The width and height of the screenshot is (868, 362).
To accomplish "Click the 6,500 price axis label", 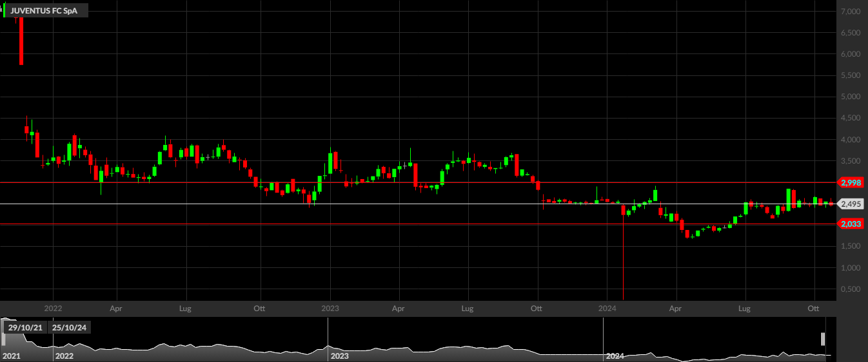I will [851, 33].
